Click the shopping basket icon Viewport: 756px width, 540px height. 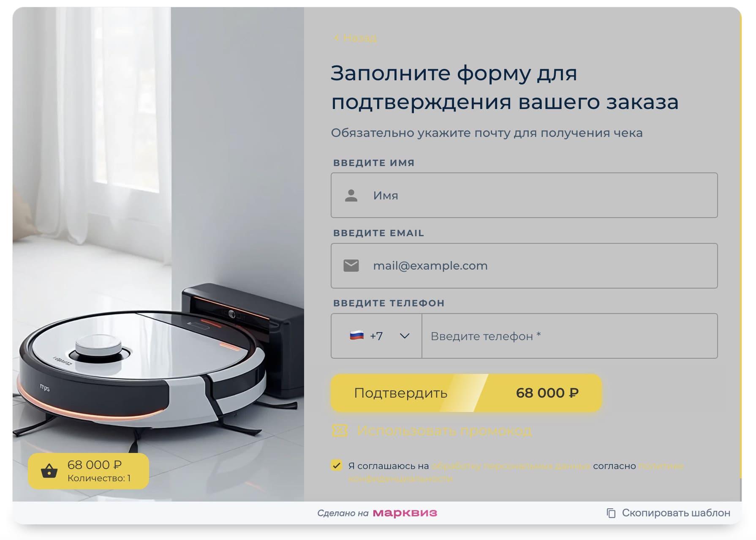[x=49, y=471]
